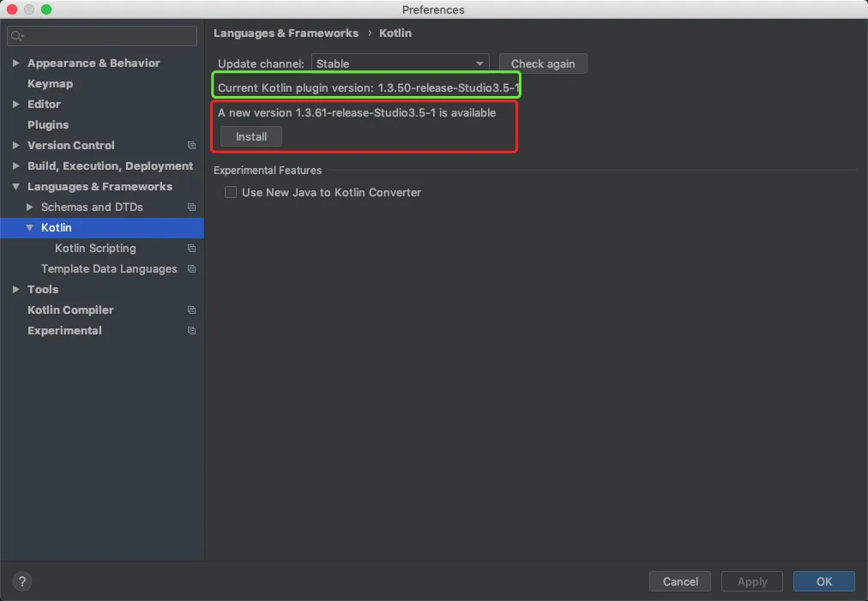Focus the settings search field
Image resolution: width=868 pixels, height=601 pixels.
pos(102,36)
